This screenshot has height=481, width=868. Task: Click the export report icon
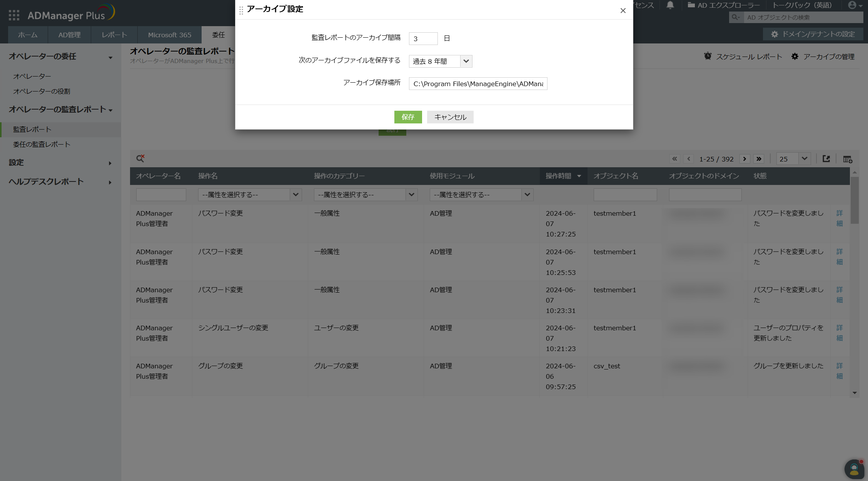826,159
